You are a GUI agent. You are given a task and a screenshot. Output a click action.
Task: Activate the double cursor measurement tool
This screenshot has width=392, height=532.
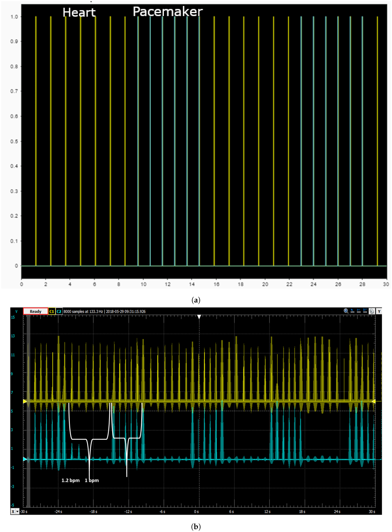[365, 311]
